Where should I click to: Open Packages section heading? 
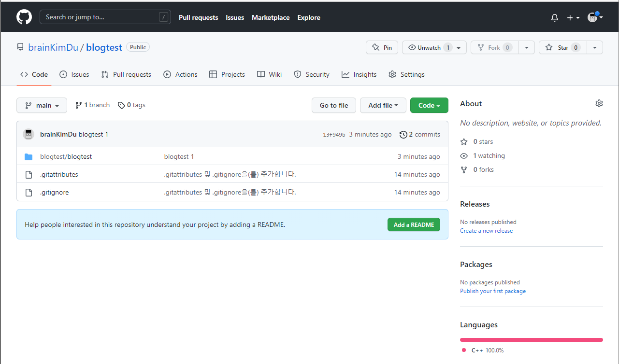point(476,264)
